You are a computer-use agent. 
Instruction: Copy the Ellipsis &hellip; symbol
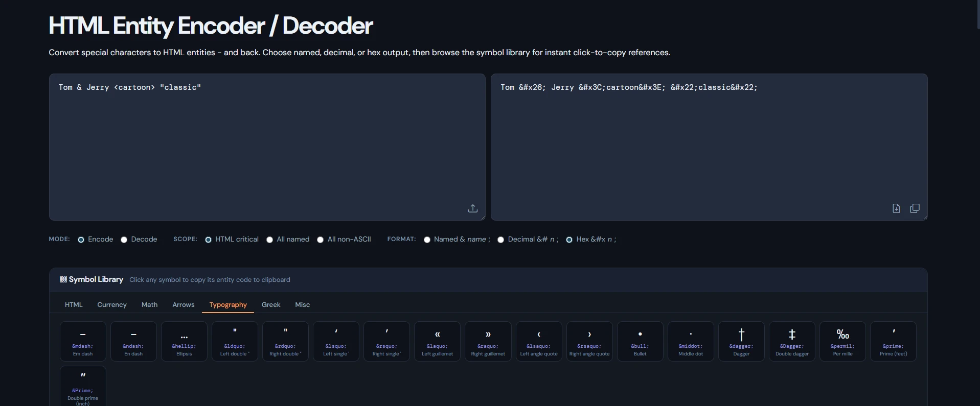tap(184, 341)
